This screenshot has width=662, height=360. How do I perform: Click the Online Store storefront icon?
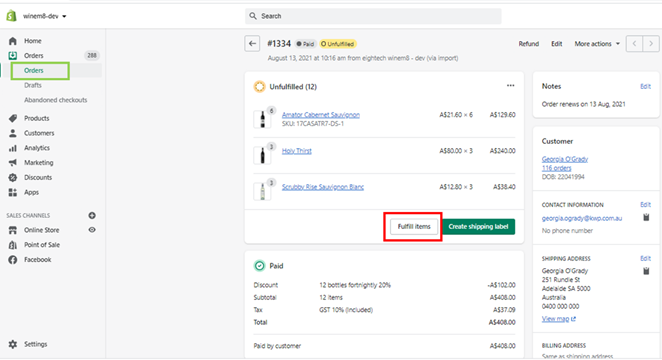(x=13, y=230)
